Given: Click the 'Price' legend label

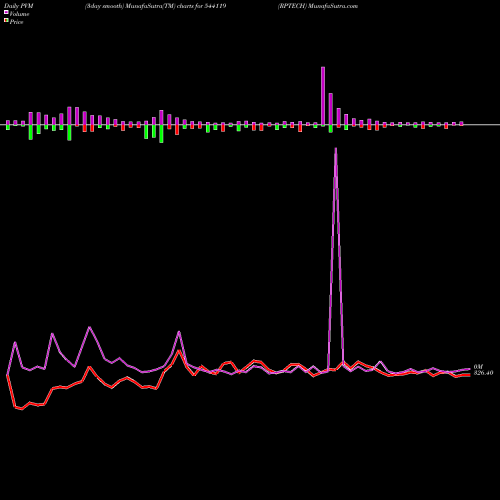Looking at the screenshot, I should click(x=16, y=22).
